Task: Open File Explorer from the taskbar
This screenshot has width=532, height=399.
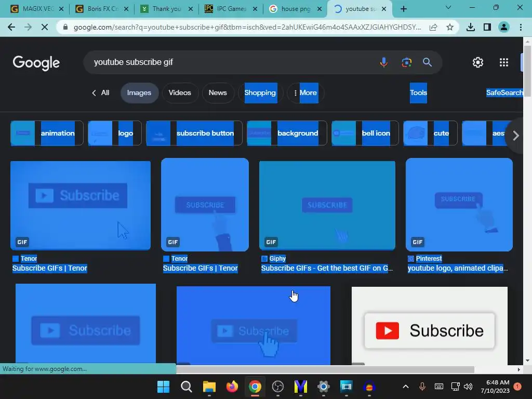Action: tap(209, 387)
